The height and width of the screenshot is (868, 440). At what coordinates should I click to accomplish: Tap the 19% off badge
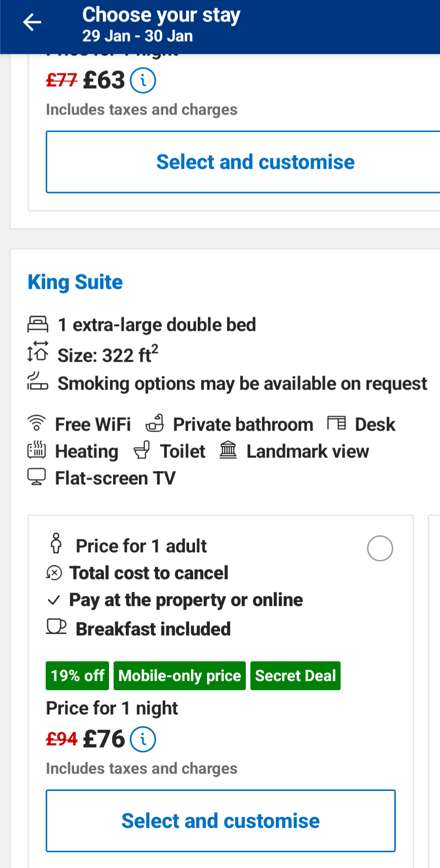78,675
